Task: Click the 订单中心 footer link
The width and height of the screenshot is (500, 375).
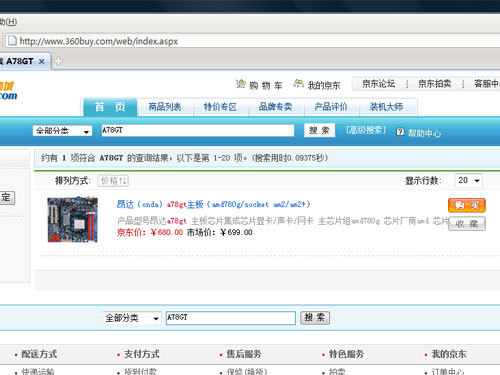Action: tap(448, 371)
